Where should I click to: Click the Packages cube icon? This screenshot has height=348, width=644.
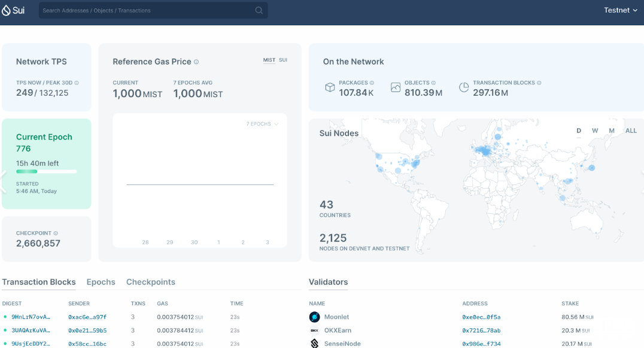click(330, 87)
